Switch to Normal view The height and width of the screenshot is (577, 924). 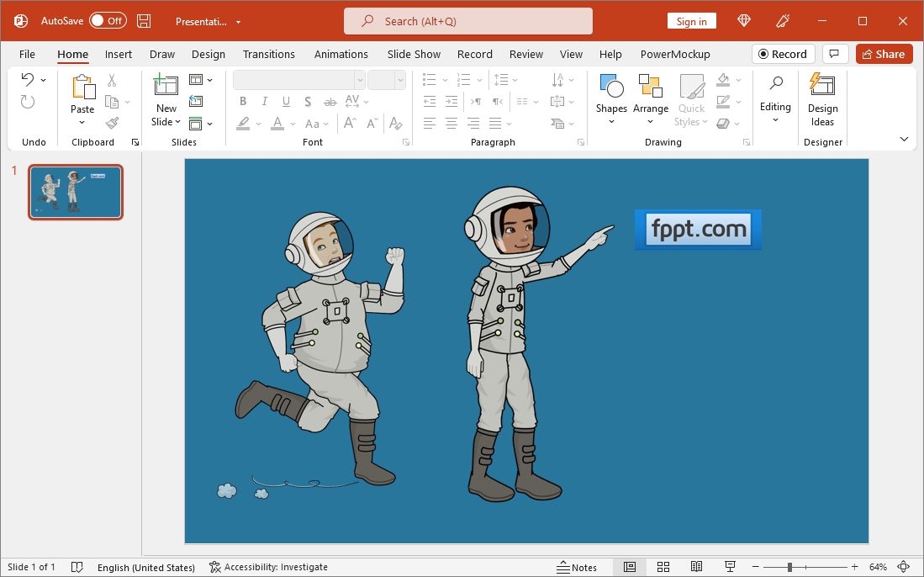(630, 567)
